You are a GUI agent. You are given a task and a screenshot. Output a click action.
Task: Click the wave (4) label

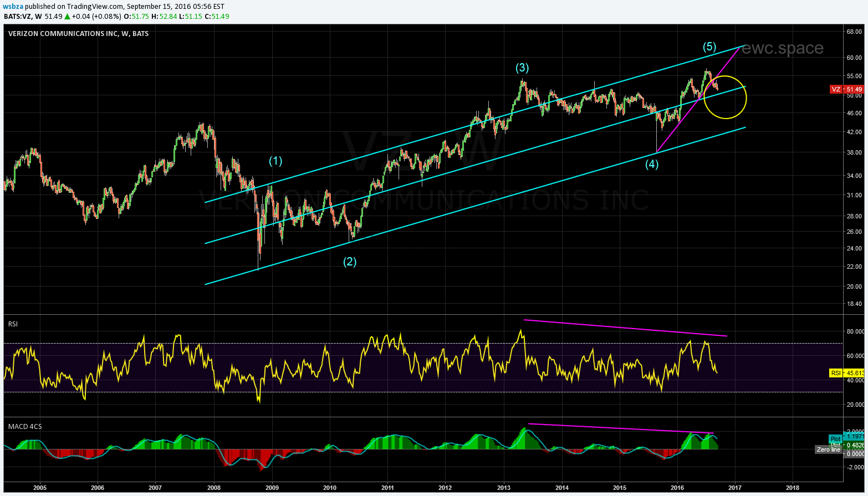point(652,164)
